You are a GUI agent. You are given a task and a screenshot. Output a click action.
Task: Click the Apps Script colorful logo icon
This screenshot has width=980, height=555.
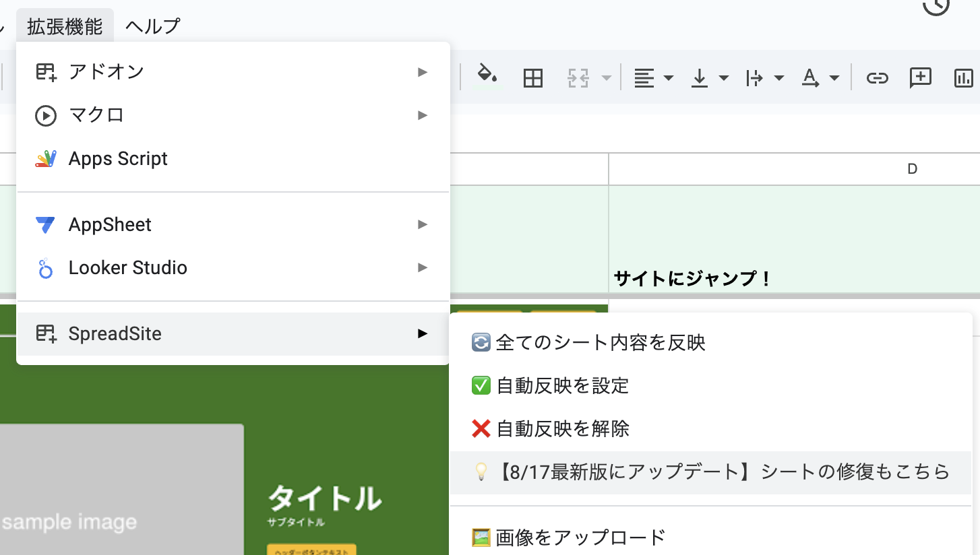[46, 159]
